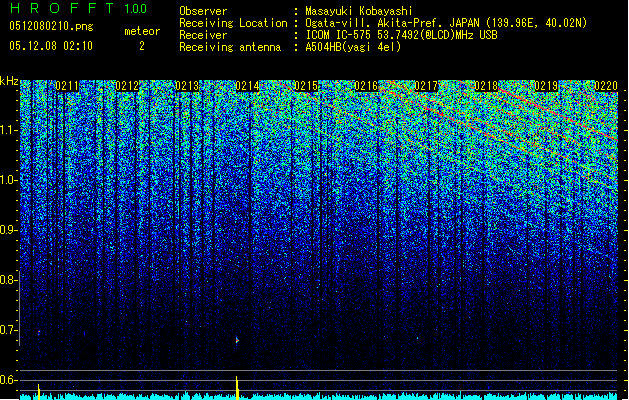
Task: Click the 0216 time marker
Action: [x=366, y=86]
